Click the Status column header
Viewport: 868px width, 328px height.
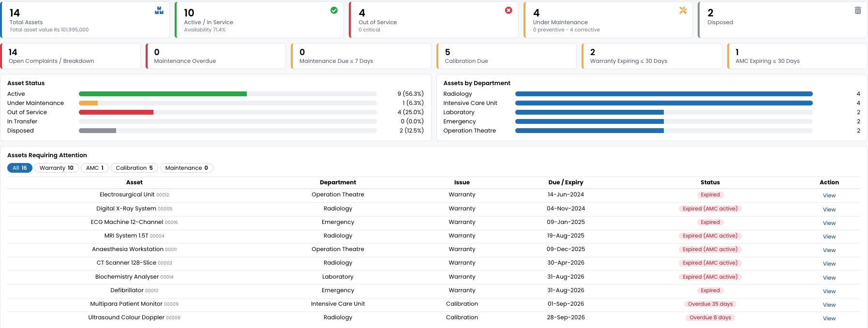(710, 182)
